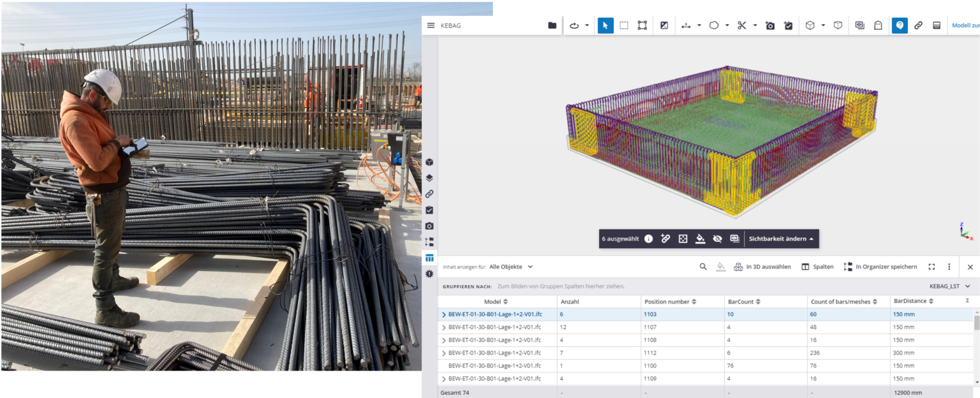Open the settings gear in sidebar
This screenshot has height=398, width=980.
coord(429,274)
